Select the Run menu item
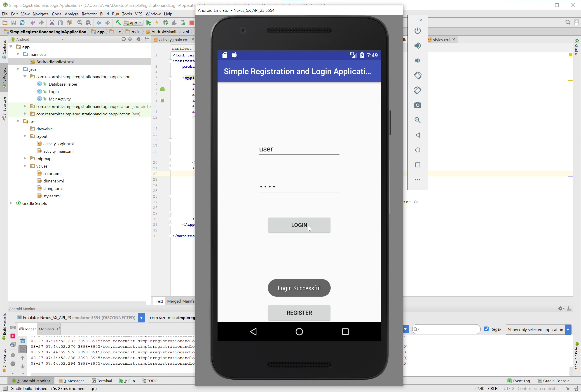Image resolution: width=581 pixels, height=392 pixels. (x=115, y=14)
